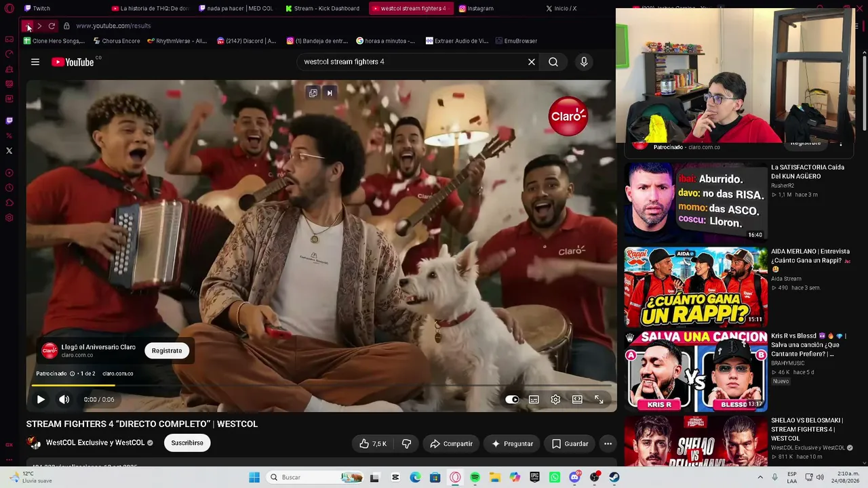The image size is (868, 488).
Task: Open Spotify from the taskbar
Action: pyautogui.click(x=475, y=477)
